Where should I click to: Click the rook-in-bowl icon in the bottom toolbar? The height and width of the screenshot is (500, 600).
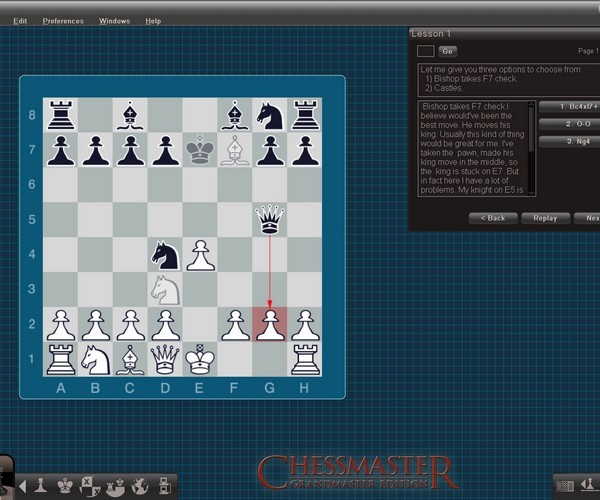pyautogui.click(x=114, y=486)
